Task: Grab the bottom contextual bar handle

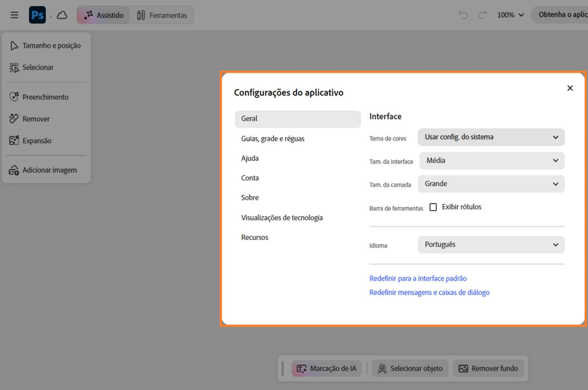Action: (x=283, y=368)
